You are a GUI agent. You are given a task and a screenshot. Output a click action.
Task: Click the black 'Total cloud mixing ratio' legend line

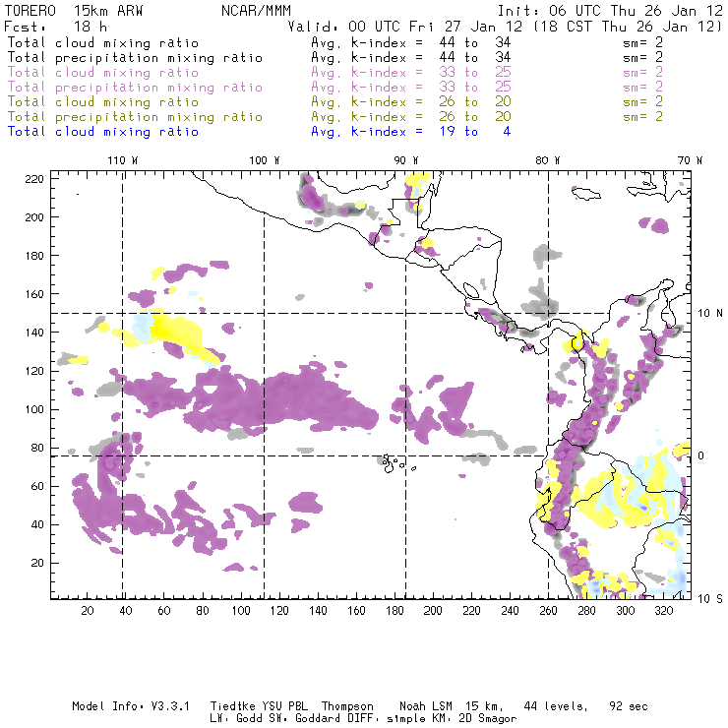pyautogui.click(x=103, y=42)
